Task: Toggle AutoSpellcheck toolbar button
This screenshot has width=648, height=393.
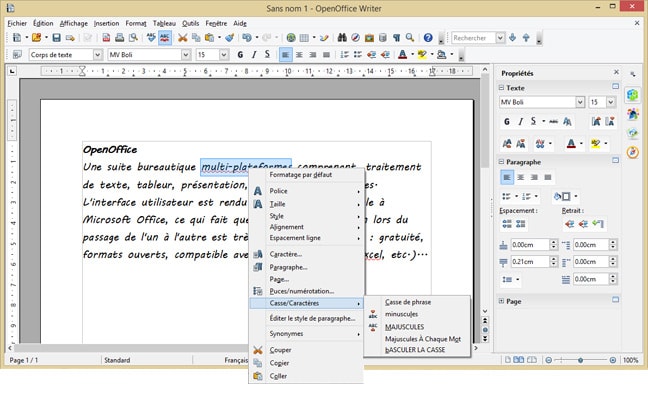Action: coord(164,38)
